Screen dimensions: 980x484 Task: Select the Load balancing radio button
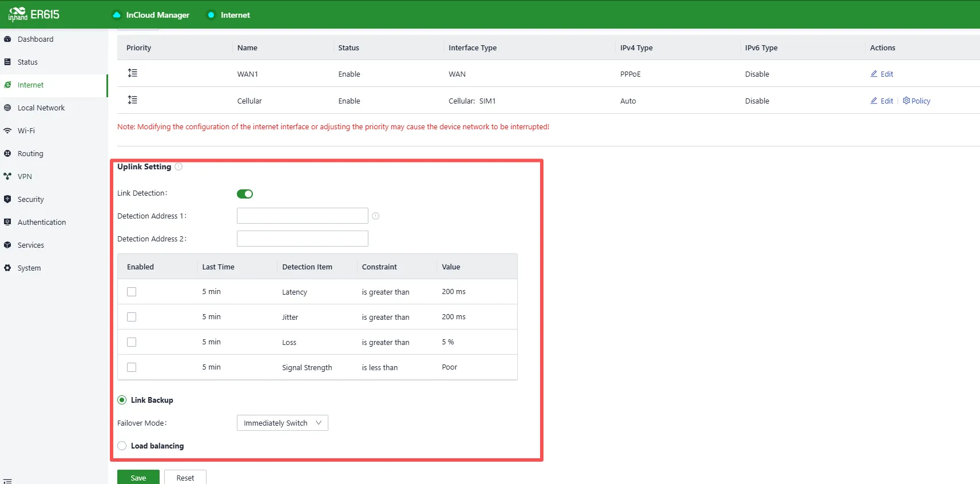[122, 446]
